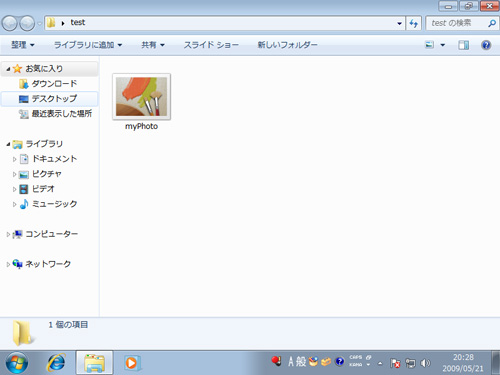The width and height of the screenshot is (500, 375).
Task: Click the myPhoto file name label
Action: point(141,126)
